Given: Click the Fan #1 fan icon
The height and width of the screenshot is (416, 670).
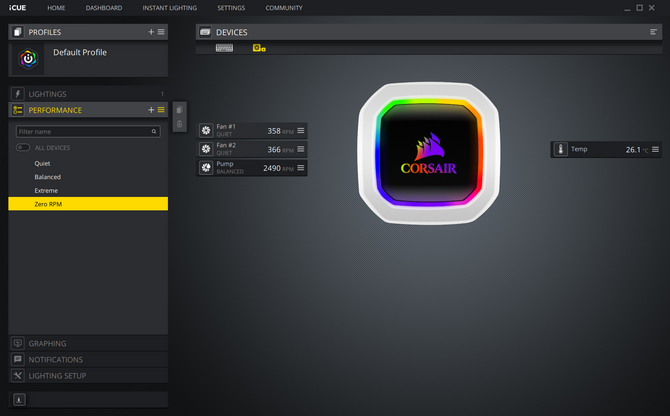Looking at the screenshot, I should coord(206,131).
